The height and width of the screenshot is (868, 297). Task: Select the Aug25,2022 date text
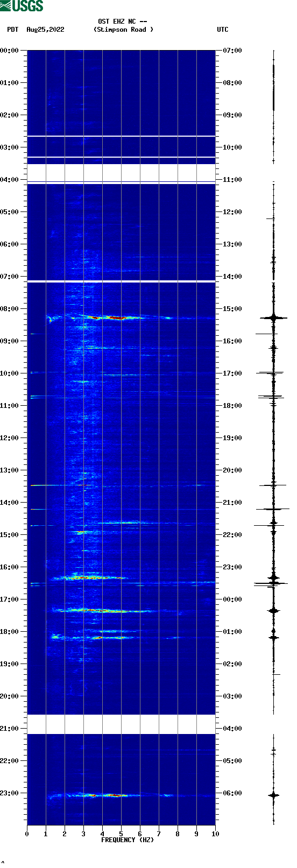45,30
